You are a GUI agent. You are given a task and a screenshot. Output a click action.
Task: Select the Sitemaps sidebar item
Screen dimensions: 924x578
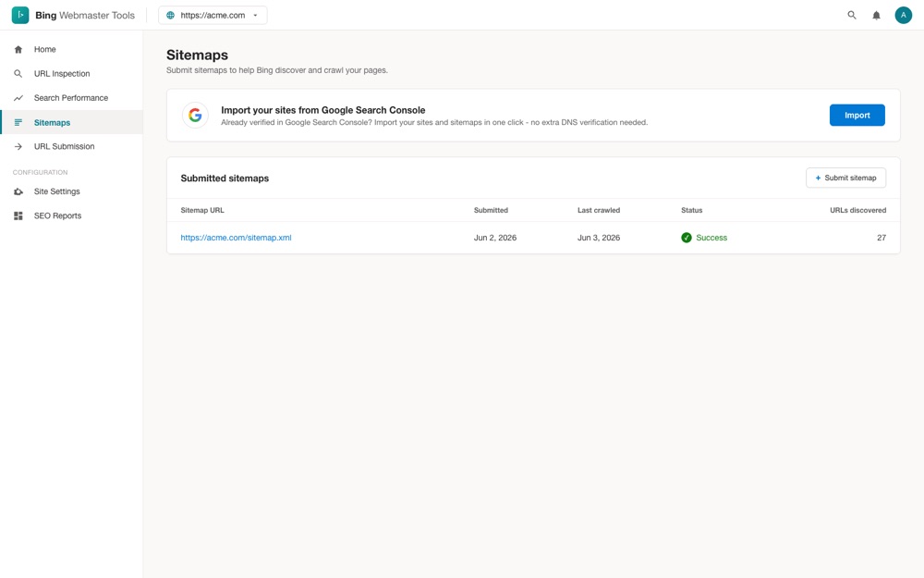(x=71, y=122)
